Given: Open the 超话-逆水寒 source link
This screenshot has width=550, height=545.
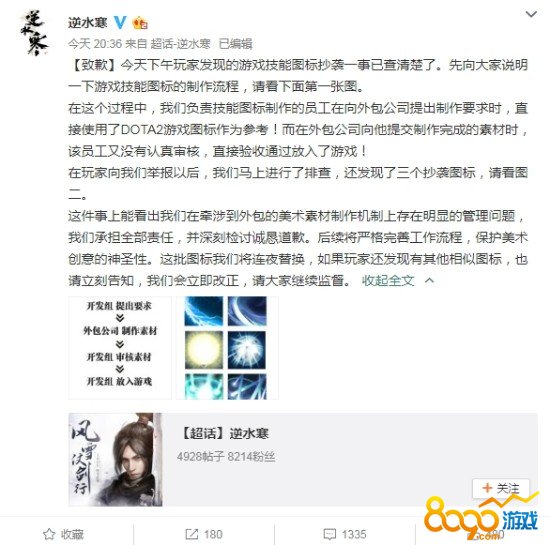Looking at the screenshot, I should pyautogui.click(x=180, y=44).
